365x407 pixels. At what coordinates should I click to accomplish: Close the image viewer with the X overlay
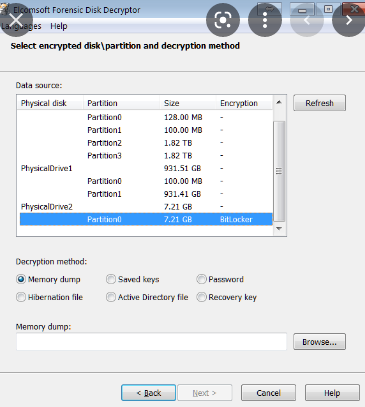pyautogui.click(x=16, y=20)
